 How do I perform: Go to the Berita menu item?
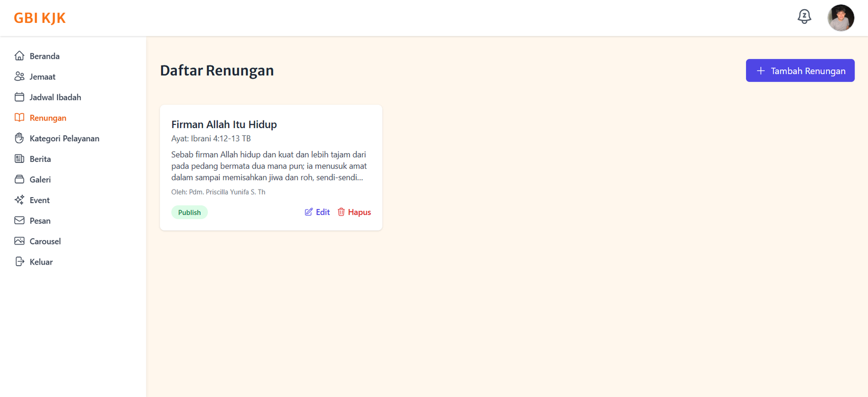40,159
